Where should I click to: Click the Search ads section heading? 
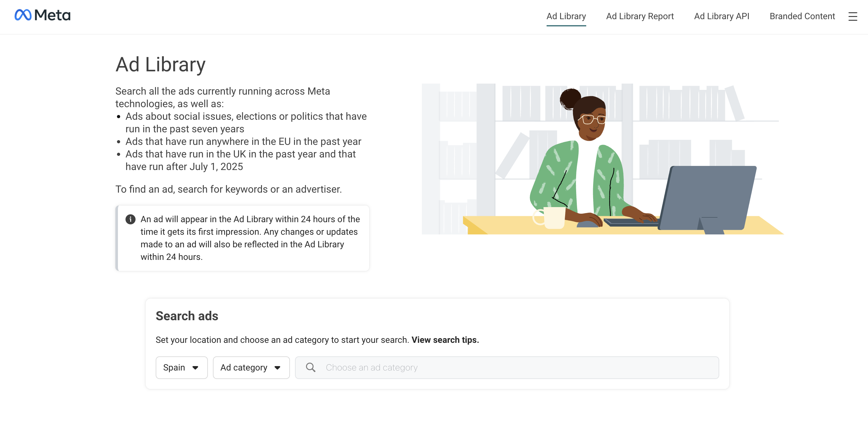pos(187,316)
